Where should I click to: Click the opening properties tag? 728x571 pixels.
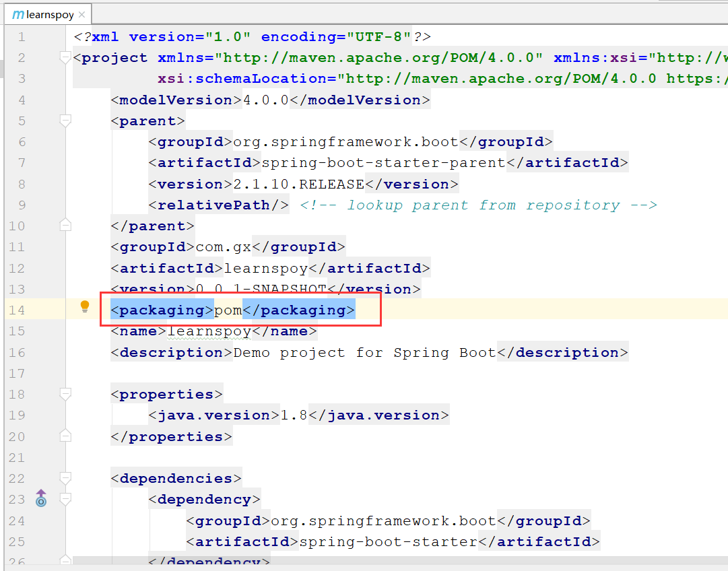pyautogui.click(x=166, y=394)
